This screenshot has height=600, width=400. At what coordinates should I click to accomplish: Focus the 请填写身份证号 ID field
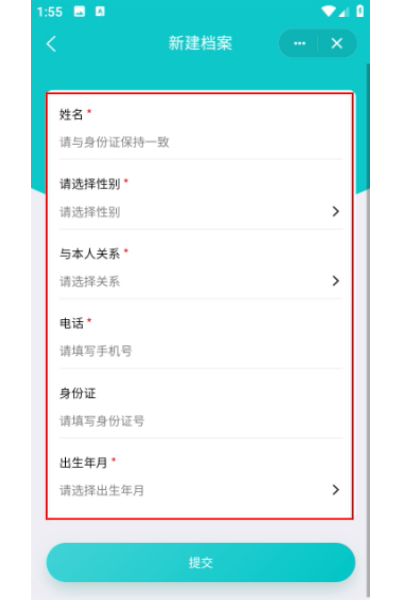(201, 421)
